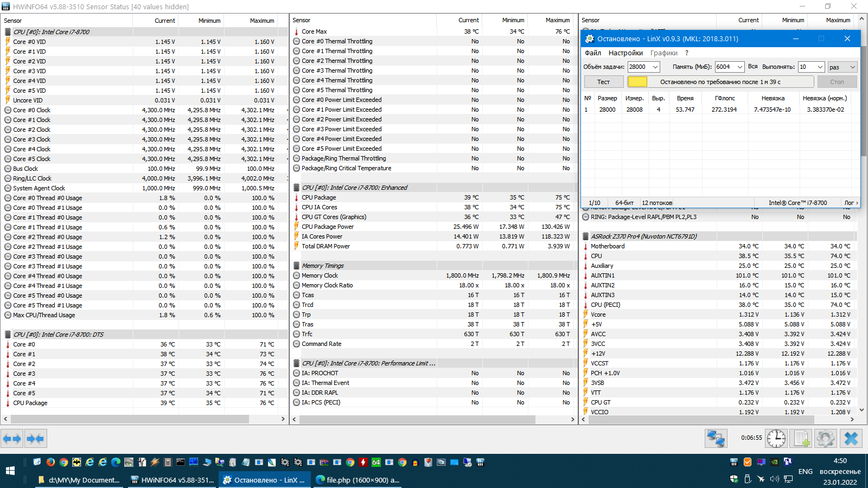The width and height of the screenshot is (868, 488).
Task: Open HWiNFO remote network monitoring icon
Action: click(716, 438)
